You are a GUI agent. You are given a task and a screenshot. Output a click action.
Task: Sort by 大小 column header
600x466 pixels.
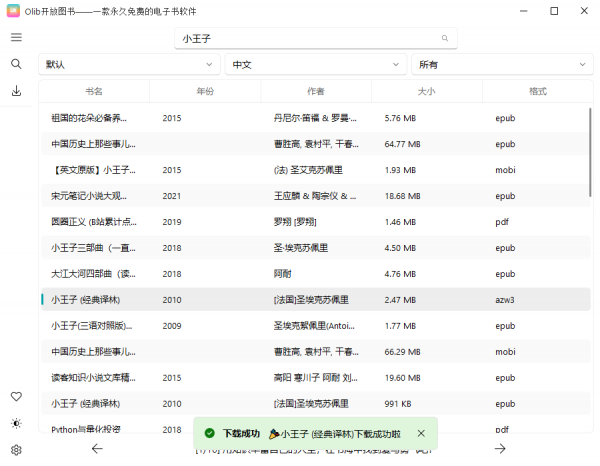427,91
